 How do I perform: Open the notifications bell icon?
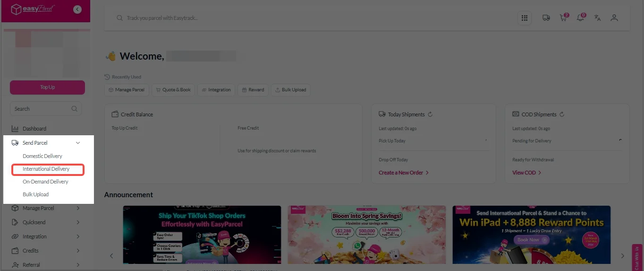point(580,18)
